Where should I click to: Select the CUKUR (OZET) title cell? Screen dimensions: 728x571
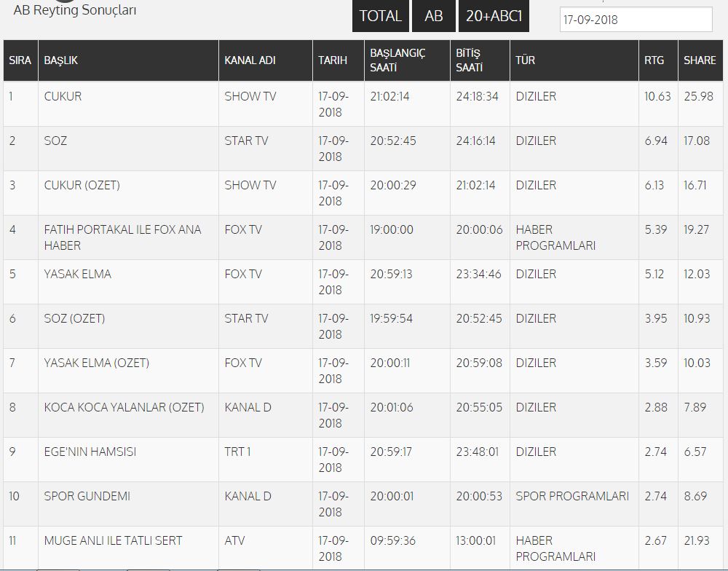[x=82, y=185]
